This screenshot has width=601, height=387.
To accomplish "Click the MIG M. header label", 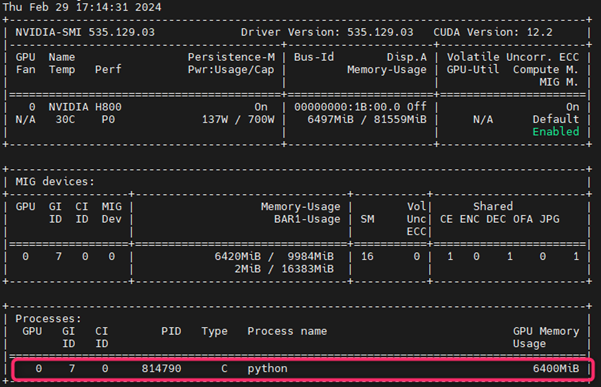I will pos(559,82).
